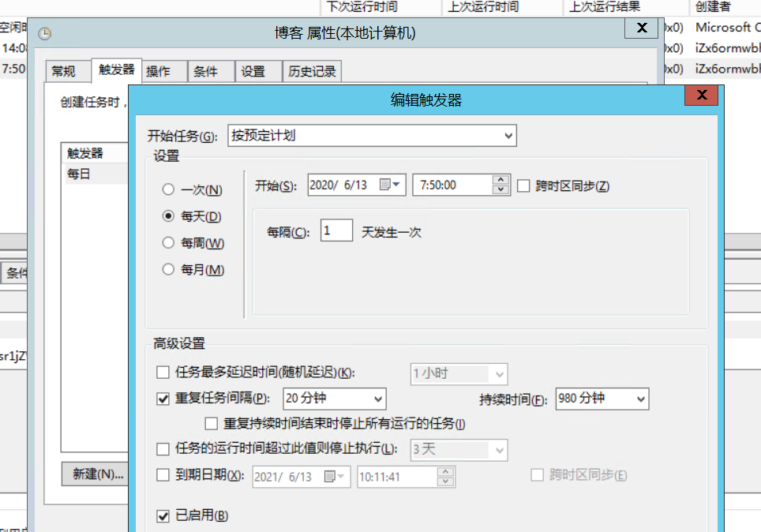The width and height of the screenshot is (761, 532).
Task: Open the 历史记录 tab
Action: (x=312, y=71)
